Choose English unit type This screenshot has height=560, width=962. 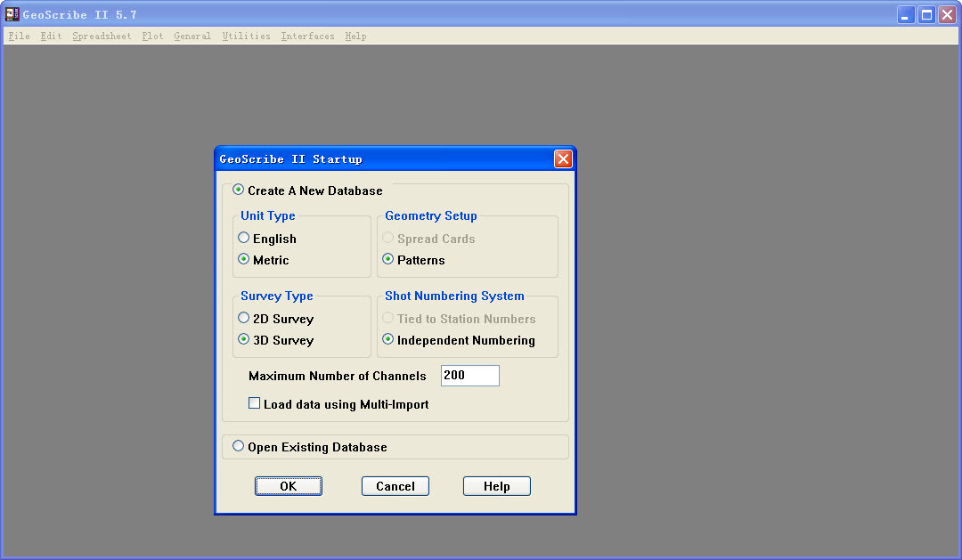(x=243, y=238)
